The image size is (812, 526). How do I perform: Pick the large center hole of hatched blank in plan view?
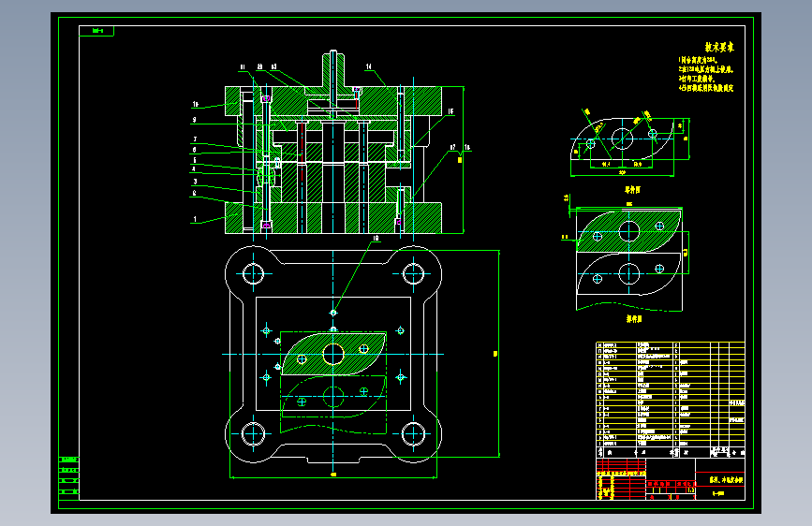pos(333,355)
